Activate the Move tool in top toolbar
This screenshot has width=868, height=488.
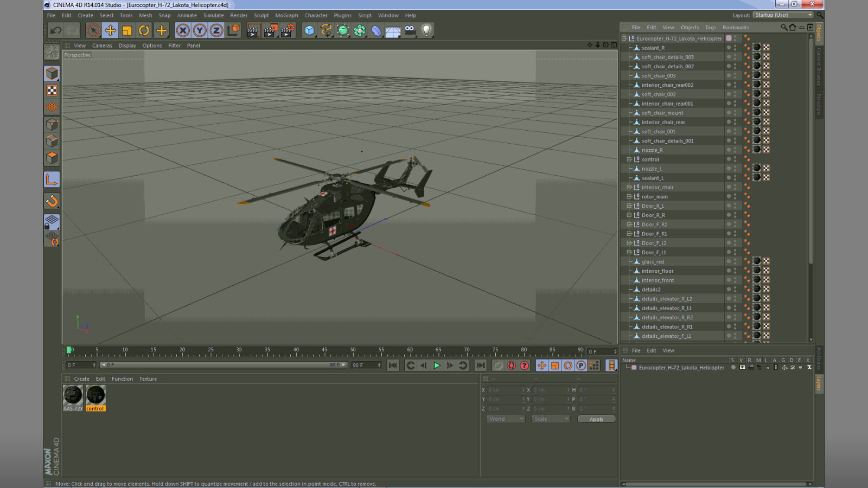pos(110,30)
